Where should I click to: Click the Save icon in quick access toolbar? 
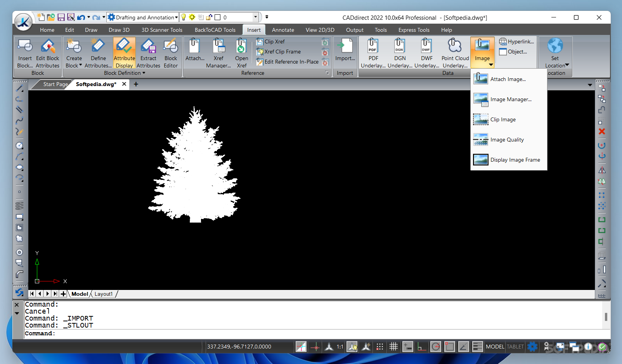pos(61,17)
